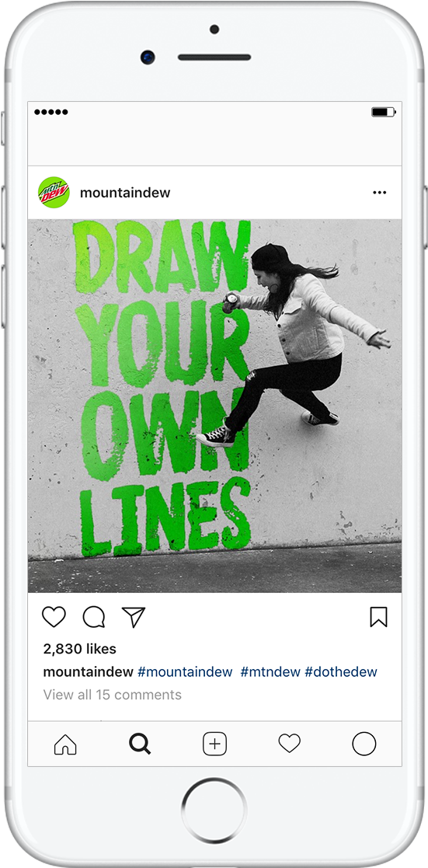Open comments with the speech bubble icon

click(x=94, y=617)
